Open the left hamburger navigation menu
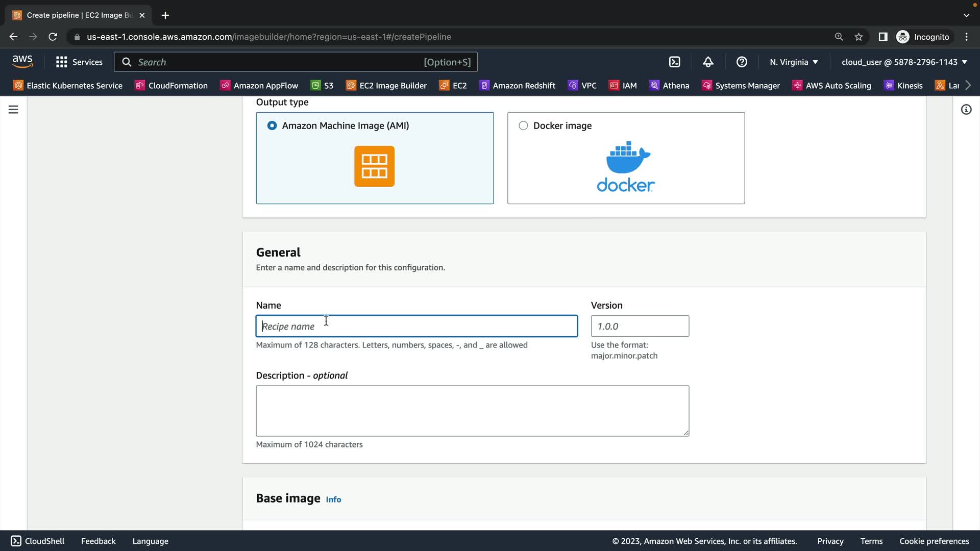This screenshot has width=980, height=551. coord(13,110)
